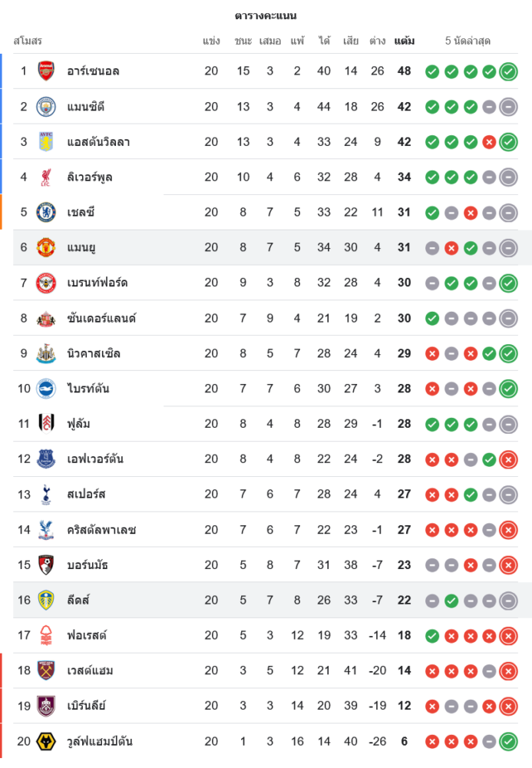This screenshot has height=768, width=532.
Task: Click Man City's latest match draw indicator
Action: tap(508, 107)
